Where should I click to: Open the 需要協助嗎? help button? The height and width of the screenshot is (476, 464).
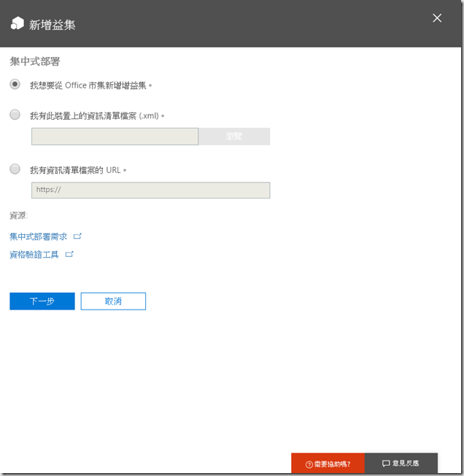pos(328,464)
